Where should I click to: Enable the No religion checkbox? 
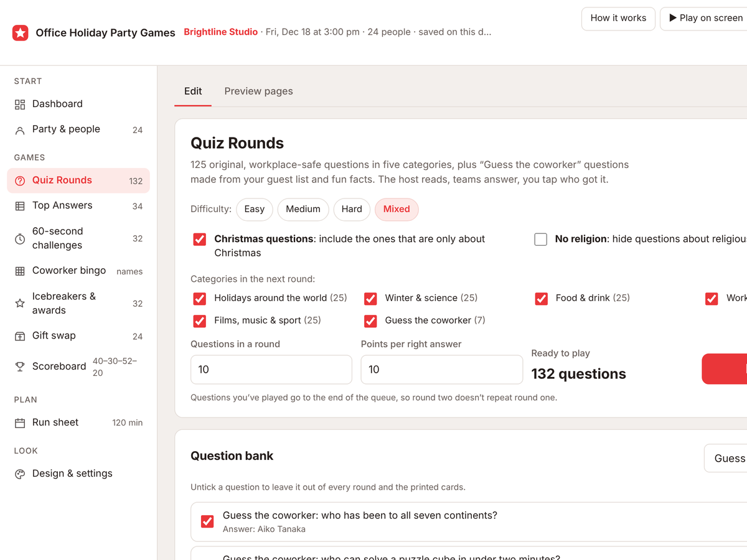click(540, 239)
